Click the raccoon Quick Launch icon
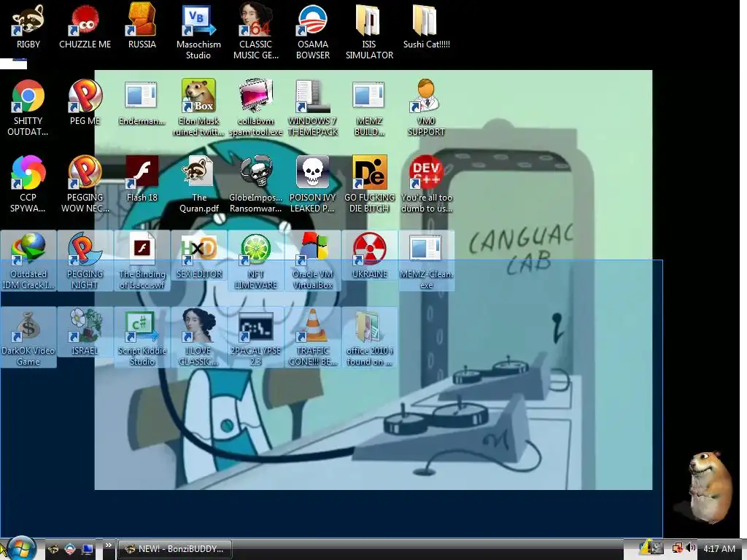747x560 pixels. (53, 549)
